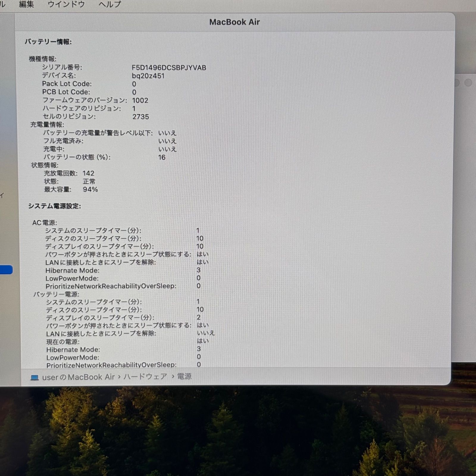The image size is (476, 476).
Task: Click firmware version value 1002
Action: [140, 100]
